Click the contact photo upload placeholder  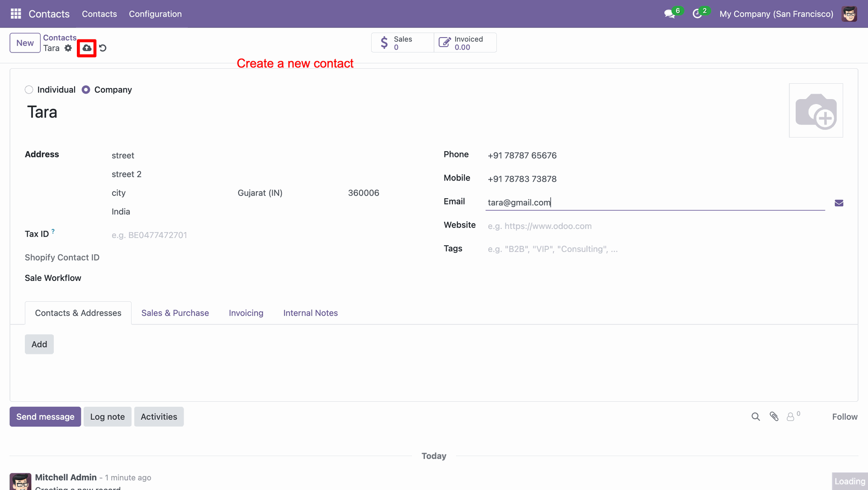(x=816, y=110)
